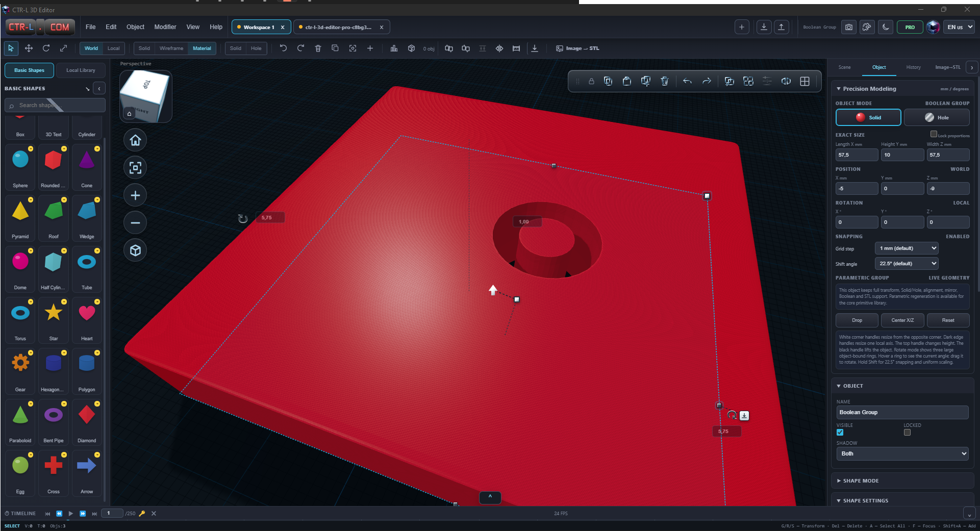This screenshot has height=531, width=980.
Task: Click the camera screenshot icon in the header
Action: pyautogui.click(x=849, y=27)
